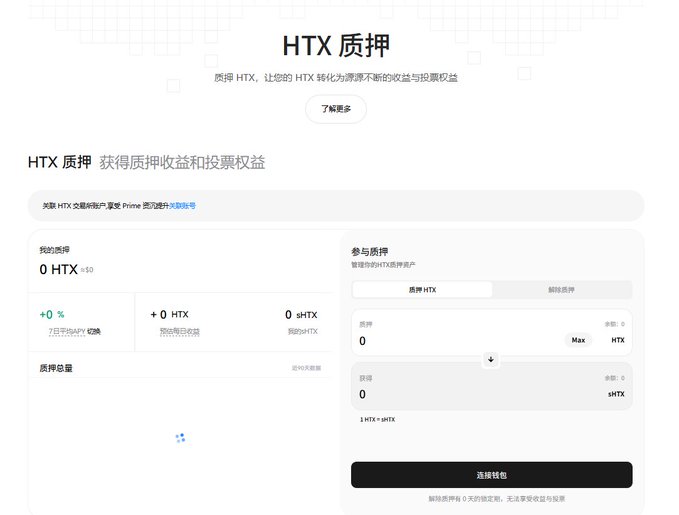Image resolution: width=679 pixels, height=515 pixels.
Task: Open the 关联账号 link
Action: [182, 206]
